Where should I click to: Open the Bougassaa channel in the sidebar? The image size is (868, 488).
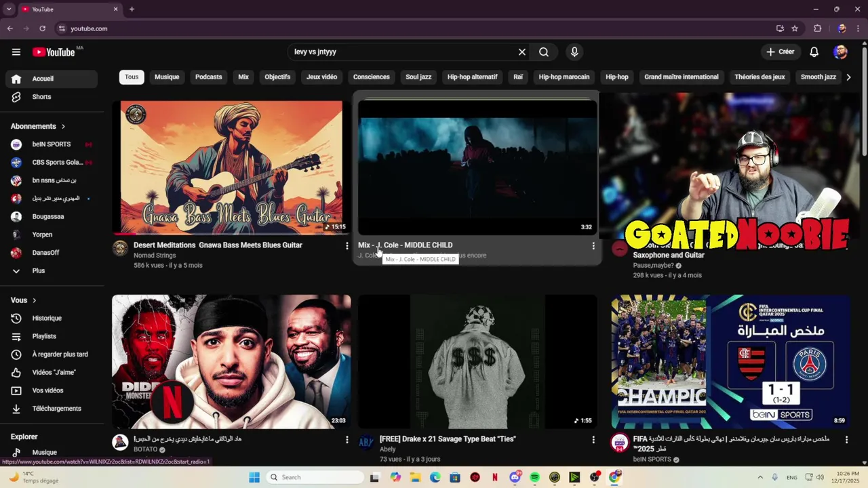pyautogui.click(x=52, y=216)
